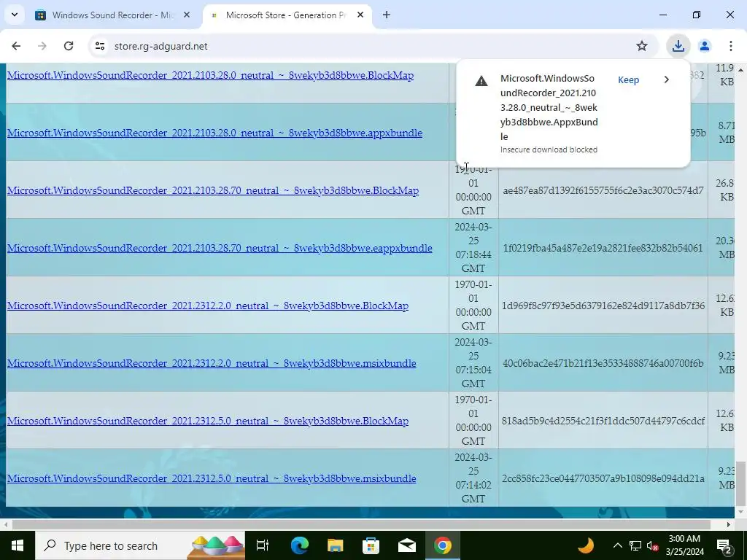This screenshot has width=747, height=560.
Task: Click the horizontal scrollbar thumb
Action: tap(361, 524)
